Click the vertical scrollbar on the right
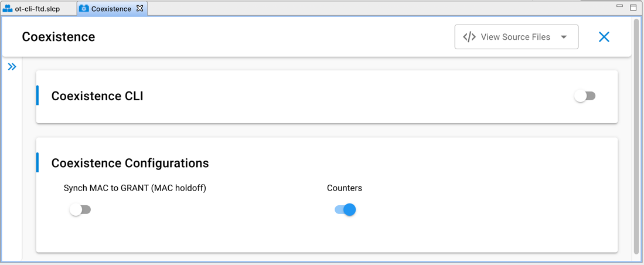This screenshot has height=265, width=644. click(636, 135)
